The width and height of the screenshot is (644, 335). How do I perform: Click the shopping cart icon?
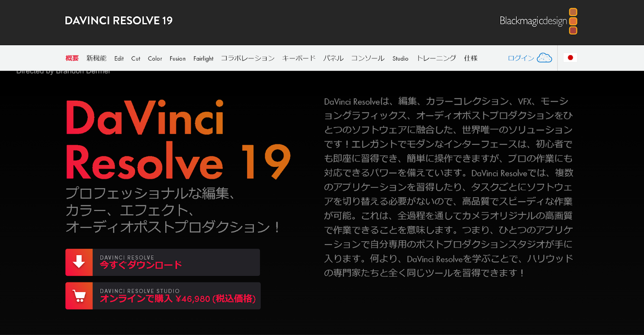(79, 296)
